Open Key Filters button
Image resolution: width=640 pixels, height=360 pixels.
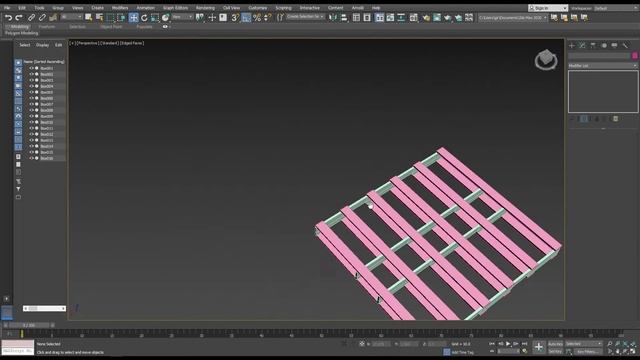(x=588, y=351)
